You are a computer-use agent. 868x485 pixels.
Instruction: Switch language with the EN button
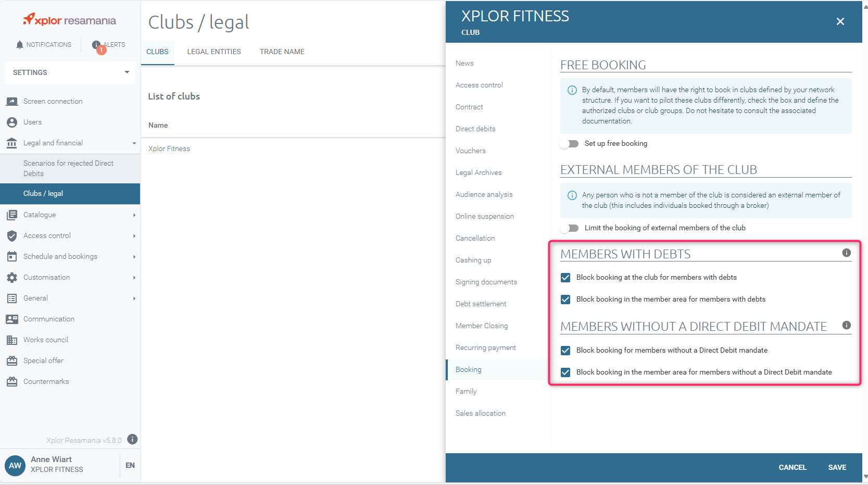(130, 465)
